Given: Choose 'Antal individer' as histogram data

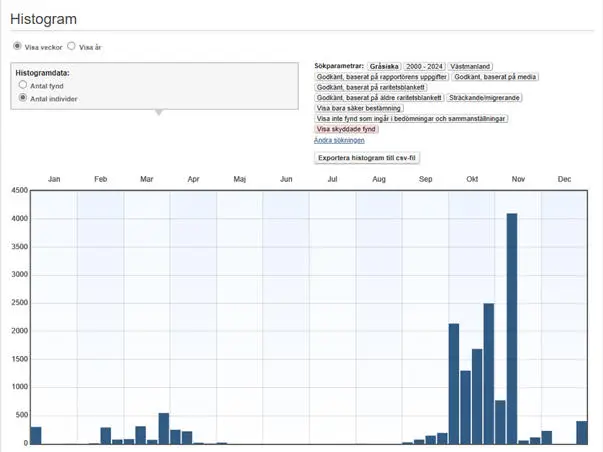Looking at the screenshot, I should (23, 99).
